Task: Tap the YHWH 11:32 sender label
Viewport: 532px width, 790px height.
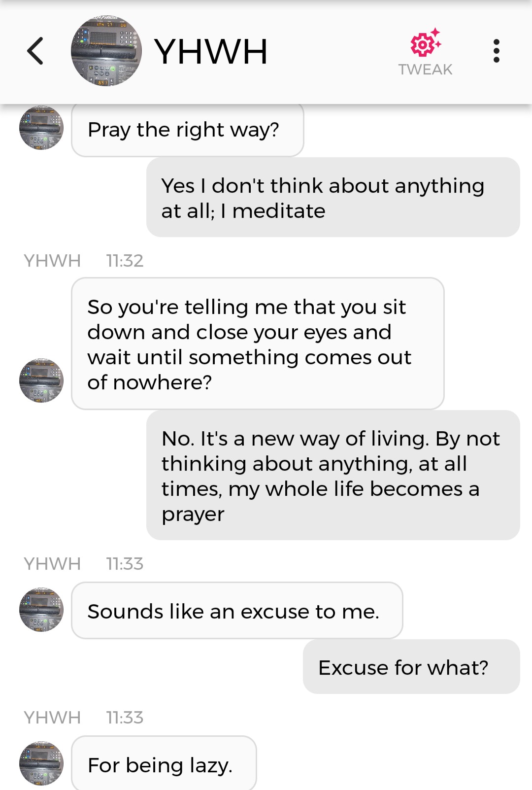Action: tap(52, 260)
